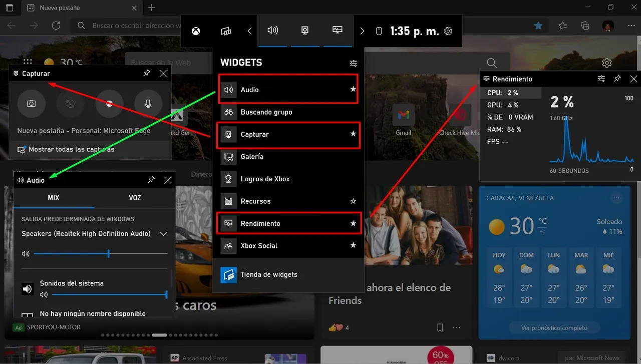Show previous widgets with left chevron

pos(249,31)
